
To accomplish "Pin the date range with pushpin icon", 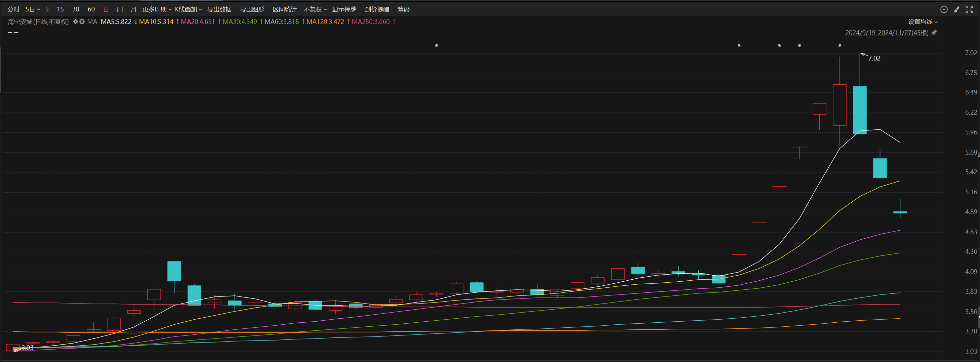I will click(934, 33).
